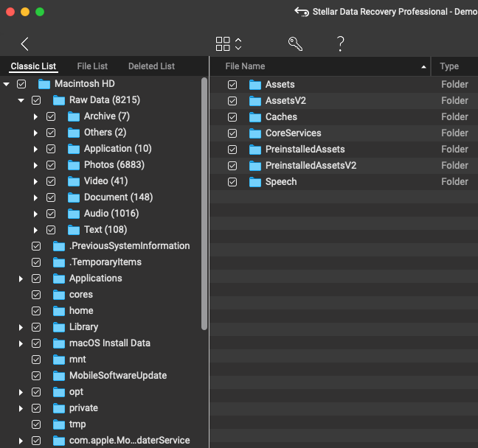Click the Photos (6883) folder icon
Image resolution: width=478 pixels, height=448 pixels.
[x=74, y=165]
